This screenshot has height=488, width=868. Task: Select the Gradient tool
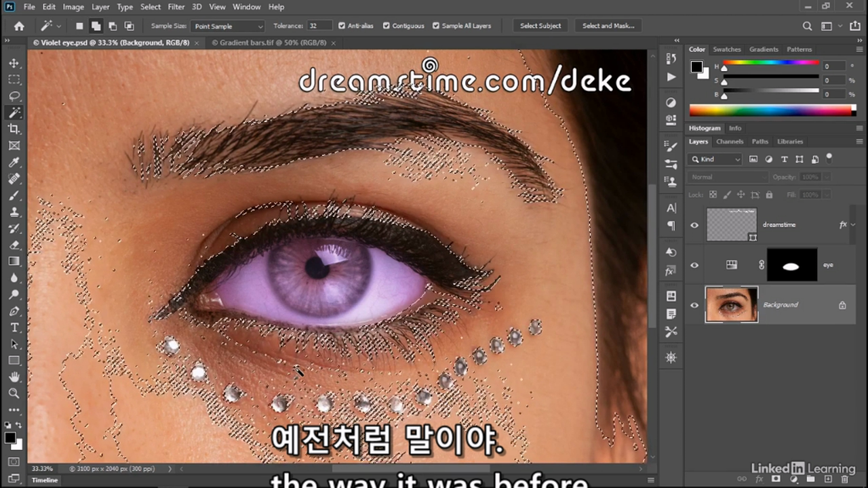pos(14,261)
